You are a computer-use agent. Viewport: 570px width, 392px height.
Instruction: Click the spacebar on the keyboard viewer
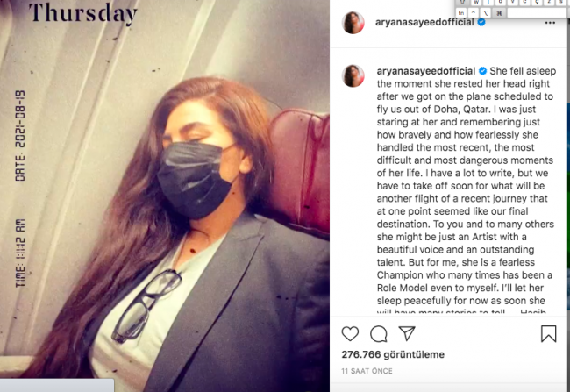tap(537, 13)
